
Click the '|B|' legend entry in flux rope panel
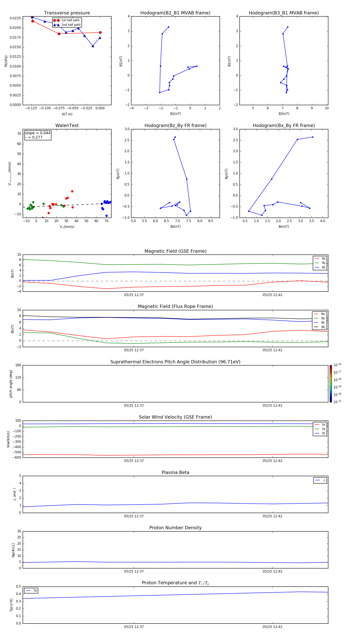point(320,327)
